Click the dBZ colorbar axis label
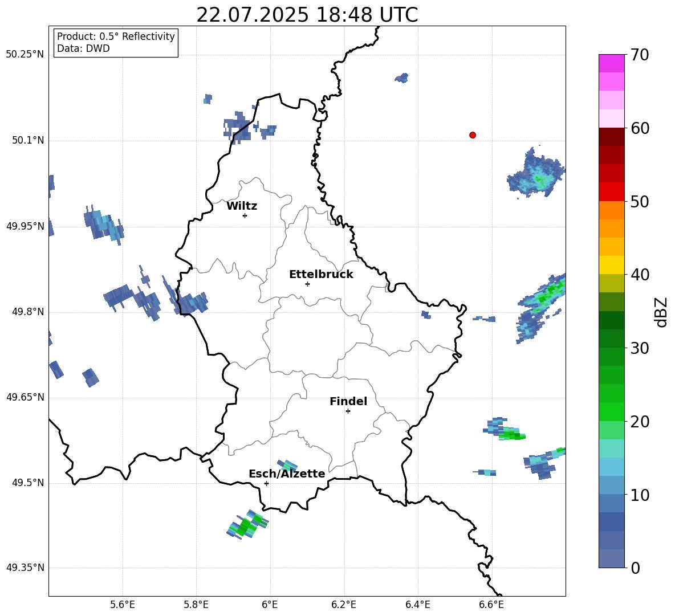This screenshot has width=675, height=616. (x=661, y=312)
